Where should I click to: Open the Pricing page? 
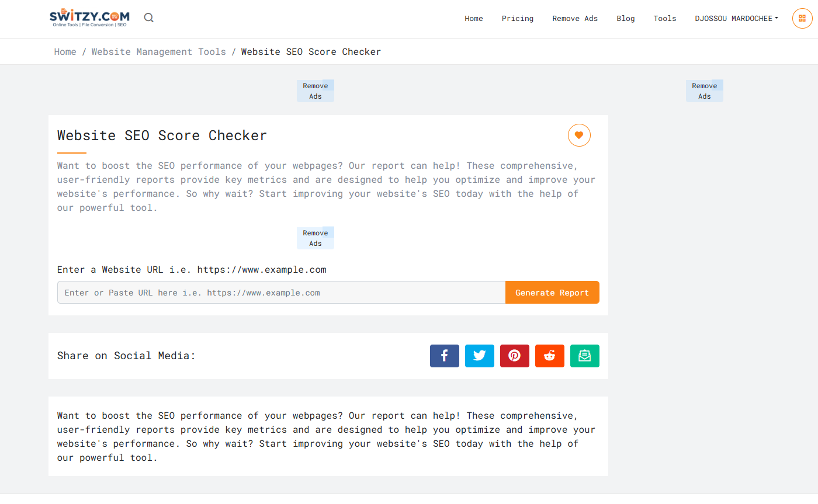tap(517, 19)
